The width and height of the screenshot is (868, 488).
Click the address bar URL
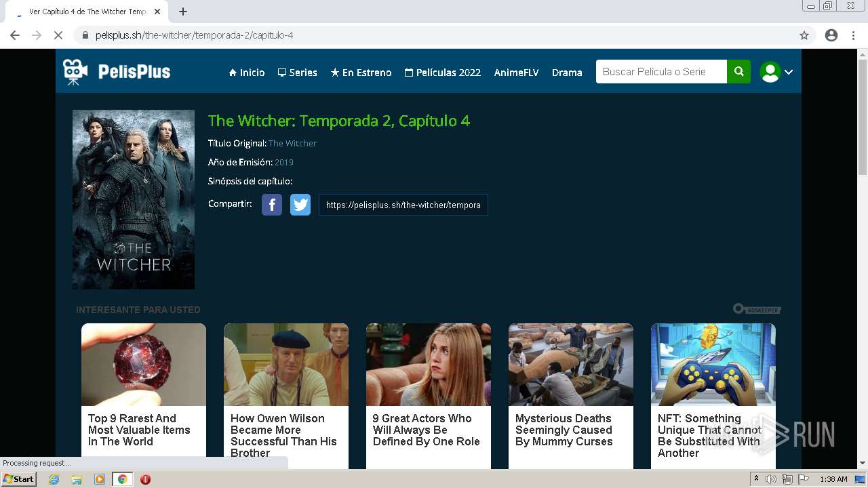coord(194,35)
